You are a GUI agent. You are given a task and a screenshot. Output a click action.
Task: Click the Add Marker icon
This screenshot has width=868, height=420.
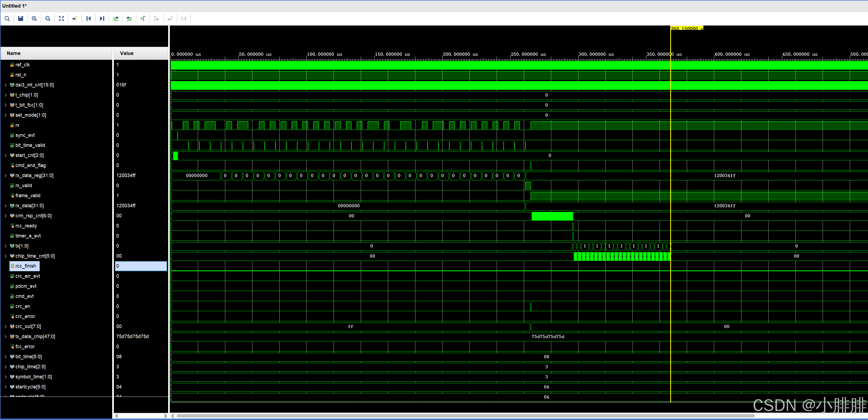click(x=143, y=18)
